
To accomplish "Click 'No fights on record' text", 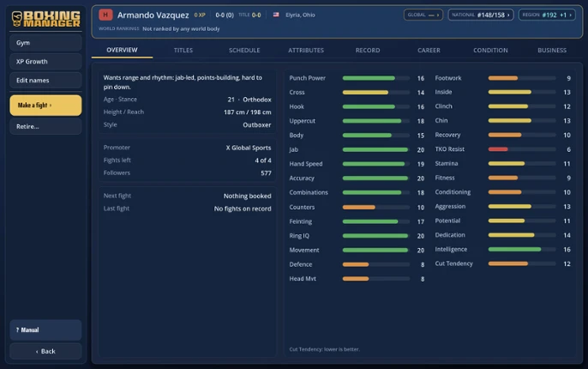I will 243,209.
